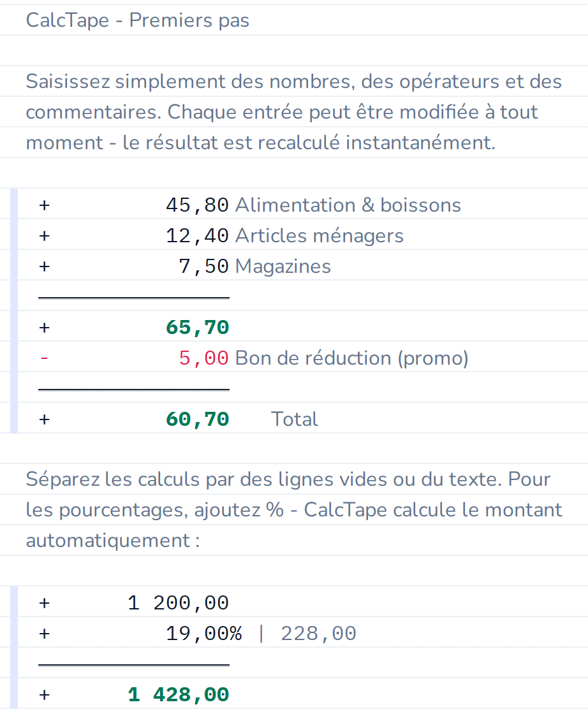
Task: Click the plus operator before 45,80
Action: [44, 205]
